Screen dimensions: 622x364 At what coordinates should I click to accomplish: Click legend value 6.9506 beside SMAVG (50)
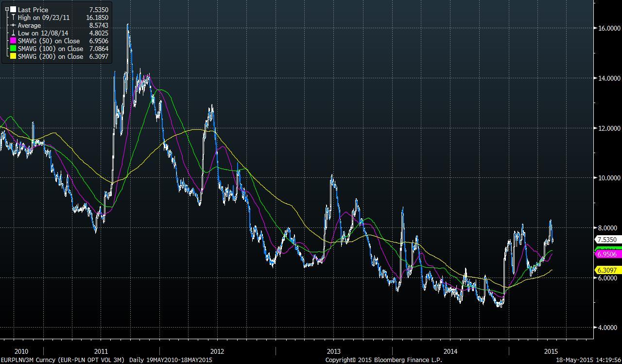[x=99, y=41]
